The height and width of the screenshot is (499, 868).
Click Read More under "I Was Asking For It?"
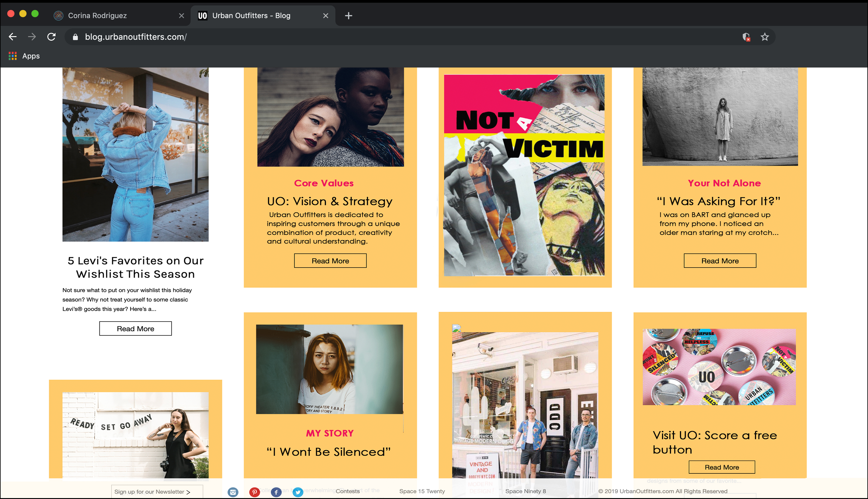coord(720,261)
